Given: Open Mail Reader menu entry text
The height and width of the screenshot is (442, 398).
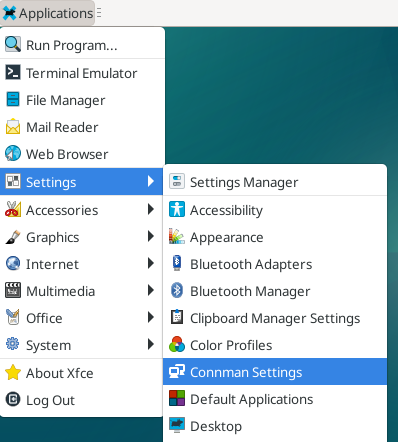Looking at the screenshot, I should pos(62,127).
